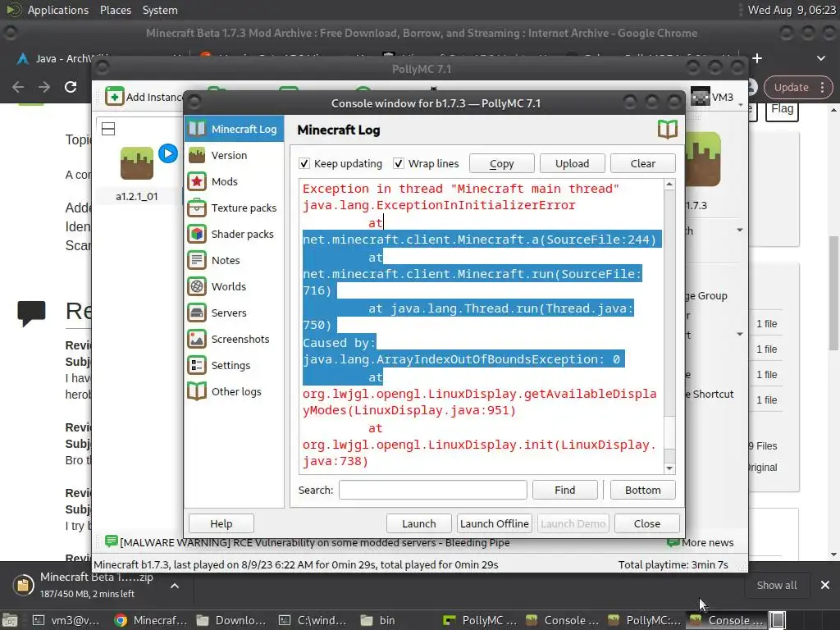Viewport: 840px width, 630px height.
Task: Click the Screenshots picture icon
Action: [x=197, y=339]
